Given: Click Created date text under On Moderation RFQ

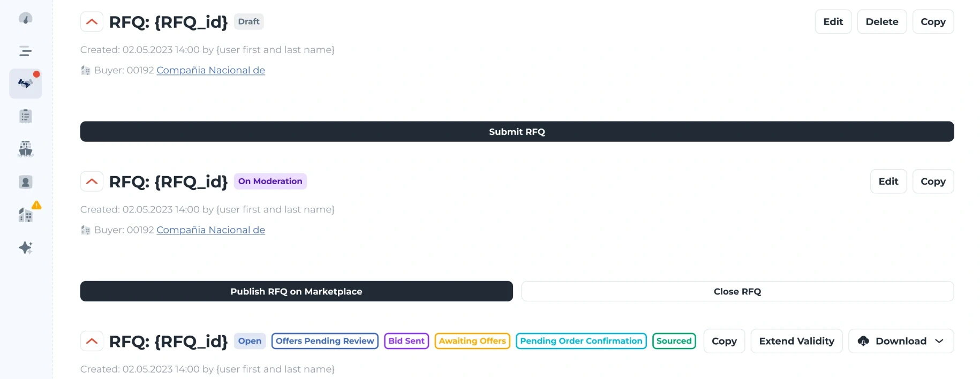Looking at the screenshot, I should [x=207, y=209].
